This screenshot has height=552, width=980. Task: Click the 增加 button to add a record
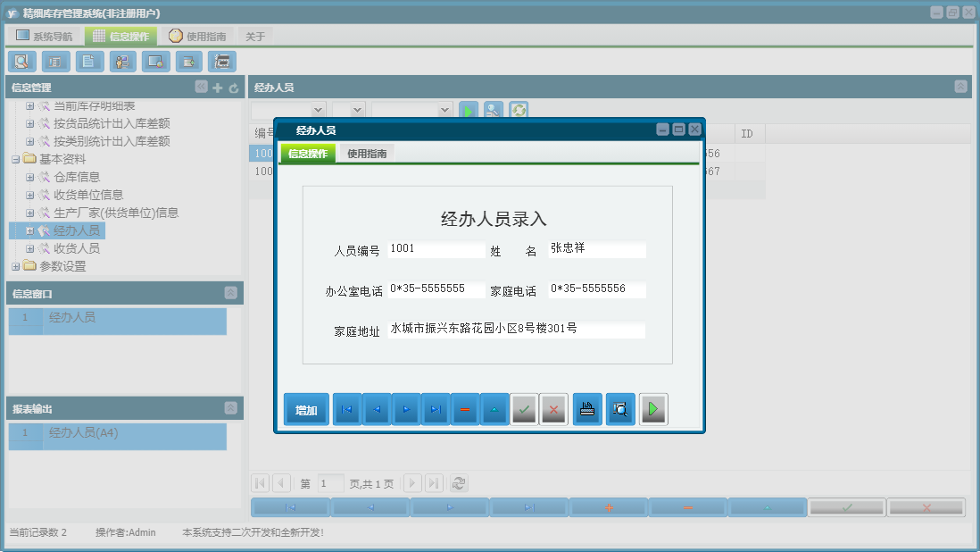306,408
